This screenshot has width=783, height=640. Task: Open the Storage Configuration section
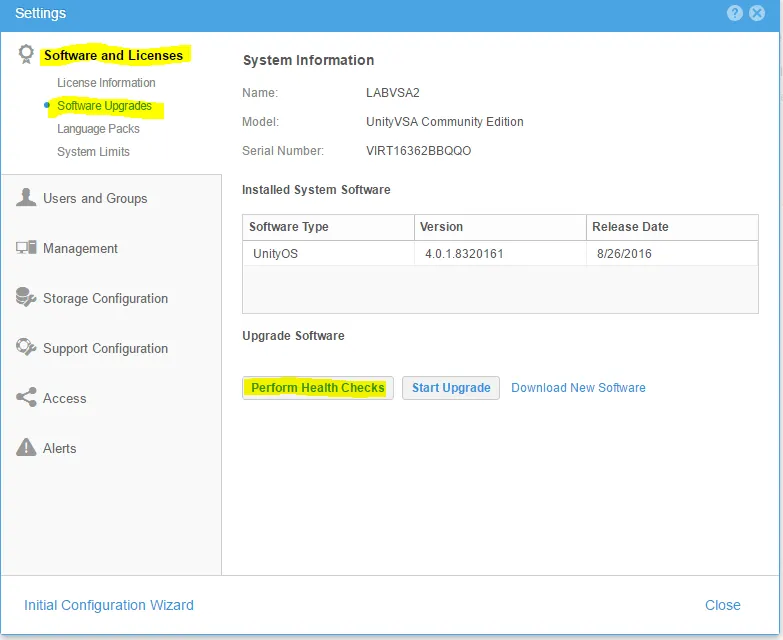(x=105, y=298)
